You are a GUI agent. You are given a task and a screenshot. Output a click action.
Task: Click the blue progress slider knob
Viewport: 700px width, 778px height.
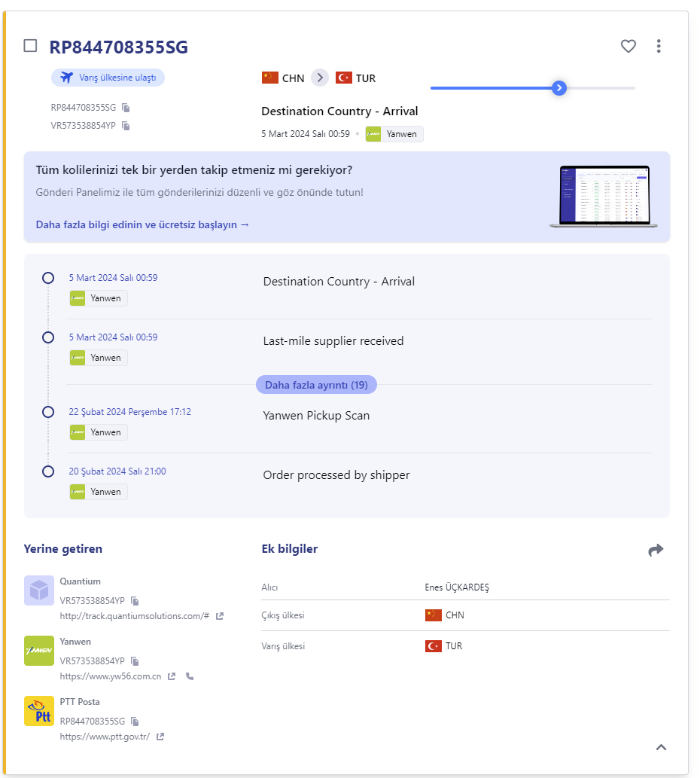coord(558,88)
